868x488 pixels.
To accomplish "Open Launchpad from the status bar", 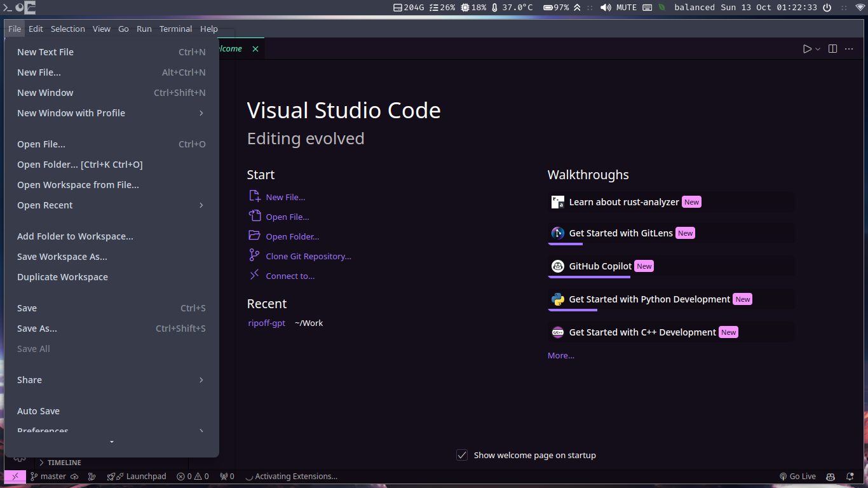I will tap(137, 477).
